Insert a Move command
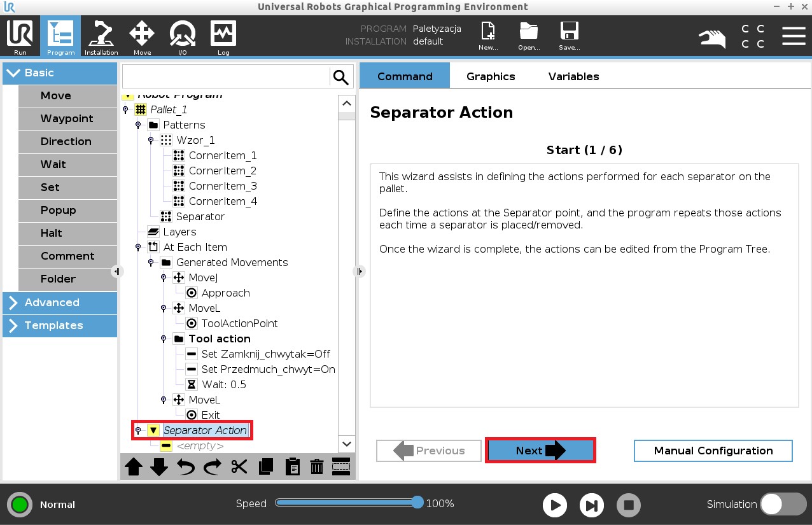812x525 pixels. [x=67, y=95]
